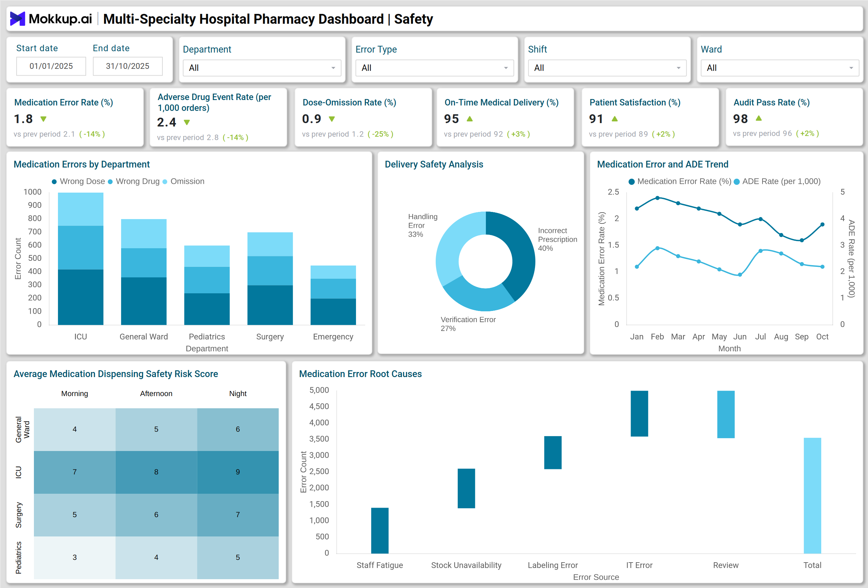Image resolution: width=868 pixels, height=588 pixels.
Task: Click the Pediatrics Morning cell showing 3
Action: coord(75,558)
